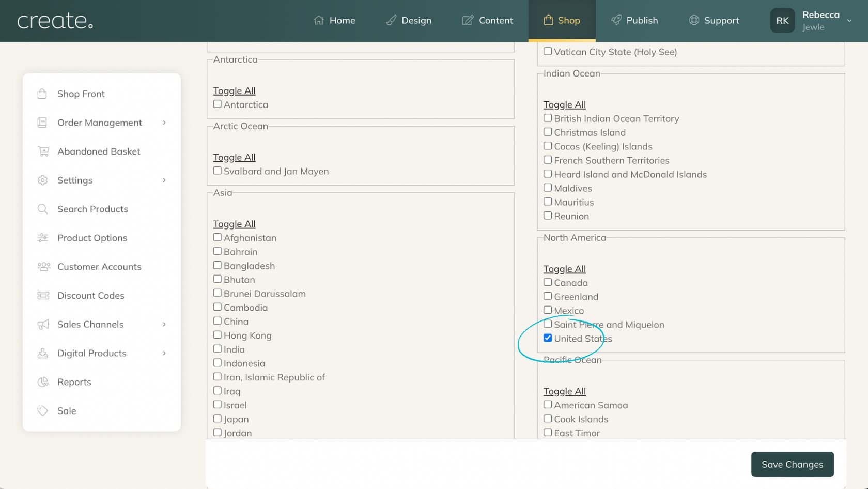Click the Customer Accounts people icon
The width and height of the screenshot is (868, 489).
(x=43, y=267)
